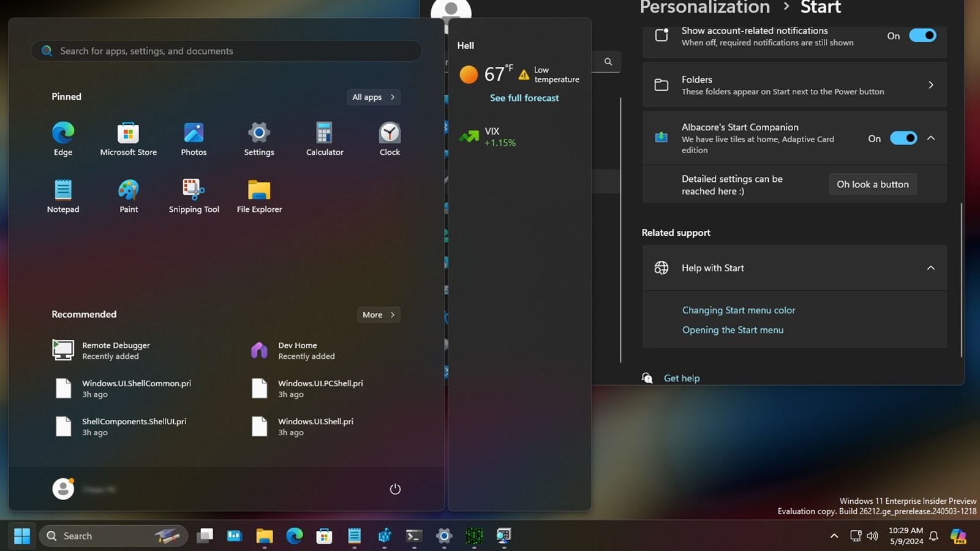Click the Start menu search field
Screen dimensions: 980x551
(x=226, y=51)
